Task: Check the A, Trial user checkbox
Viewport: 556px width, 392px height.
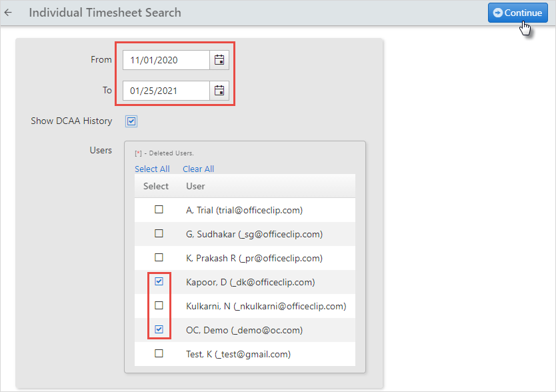Action: (159, 209)
